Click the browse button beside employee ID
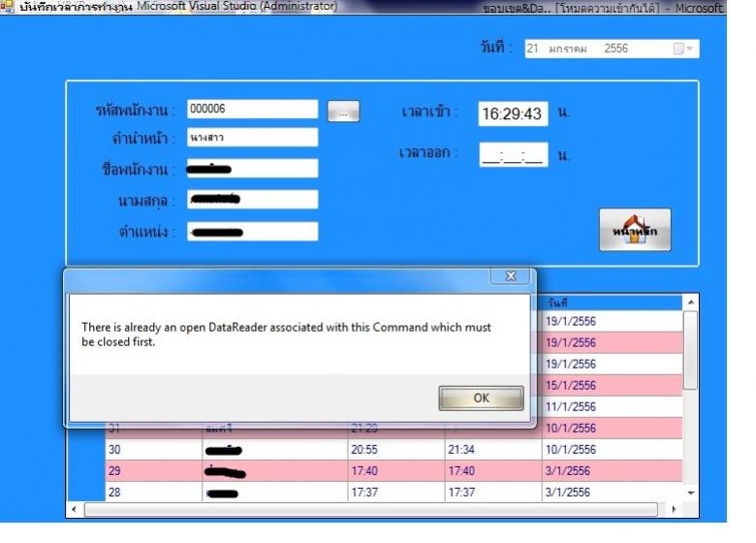756x543 pixels. click(x=343, y=112)
